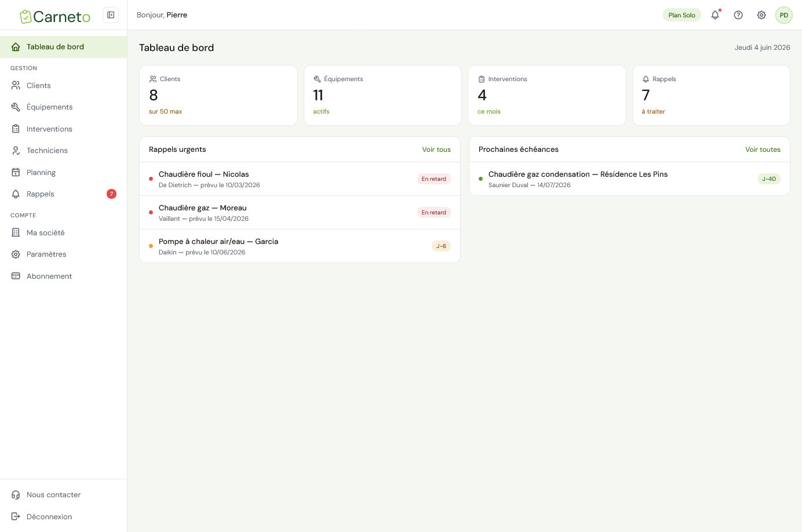Open the Interventions card showing 4
Screen dimensions: 802x532
[547, 95]
